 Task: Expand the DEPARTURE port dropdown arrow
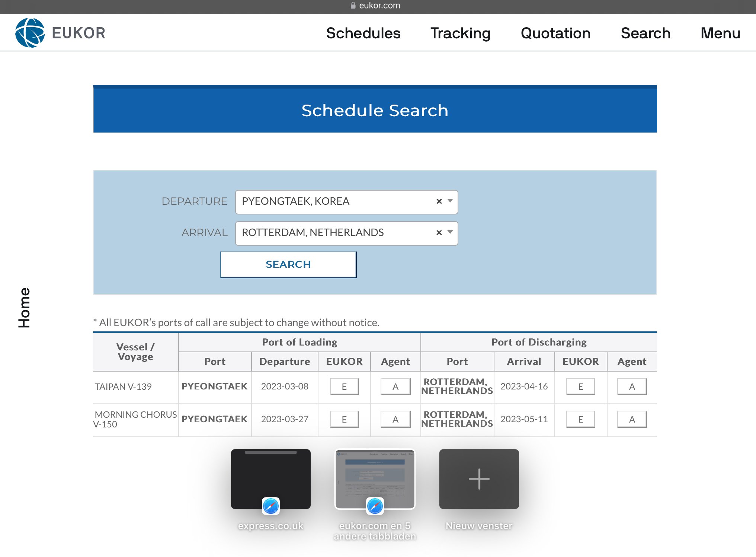[x=450, y=201]
